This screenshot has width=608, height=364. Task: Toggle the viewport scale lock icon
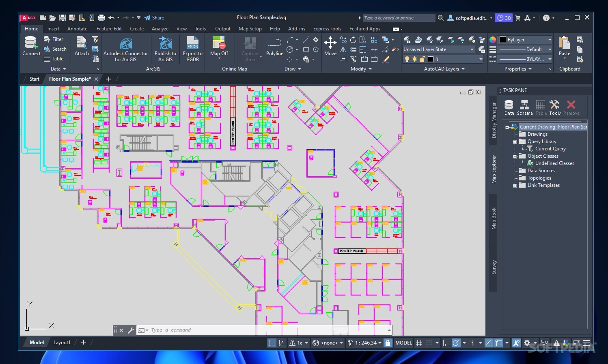pos(388,343)
